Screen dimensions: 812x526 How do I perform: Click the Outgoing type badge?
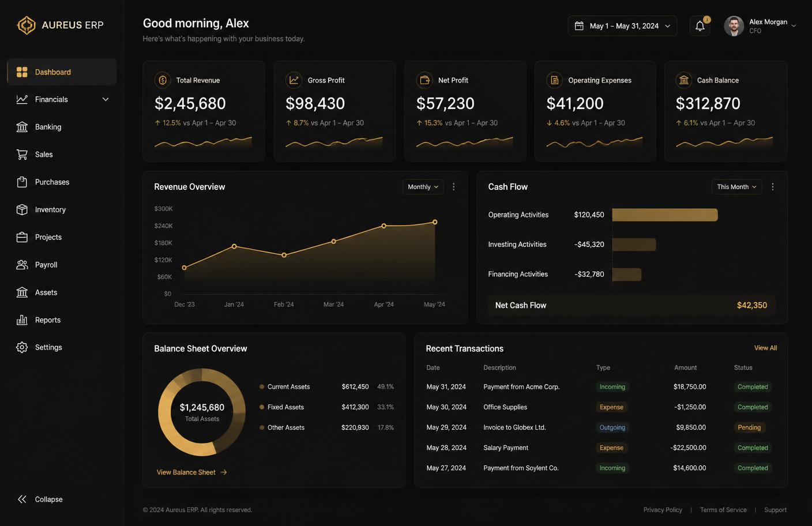(612, 427)
